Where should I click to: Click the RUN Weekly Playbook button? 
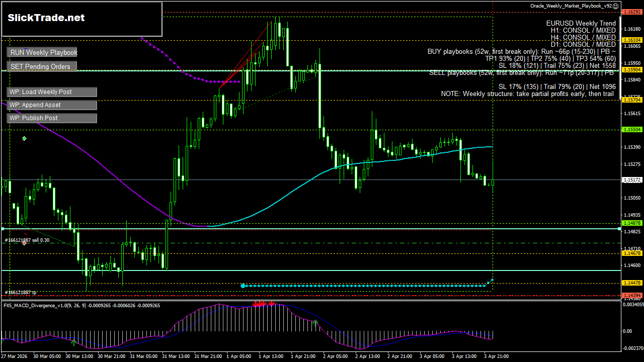[x=42, y=52]
